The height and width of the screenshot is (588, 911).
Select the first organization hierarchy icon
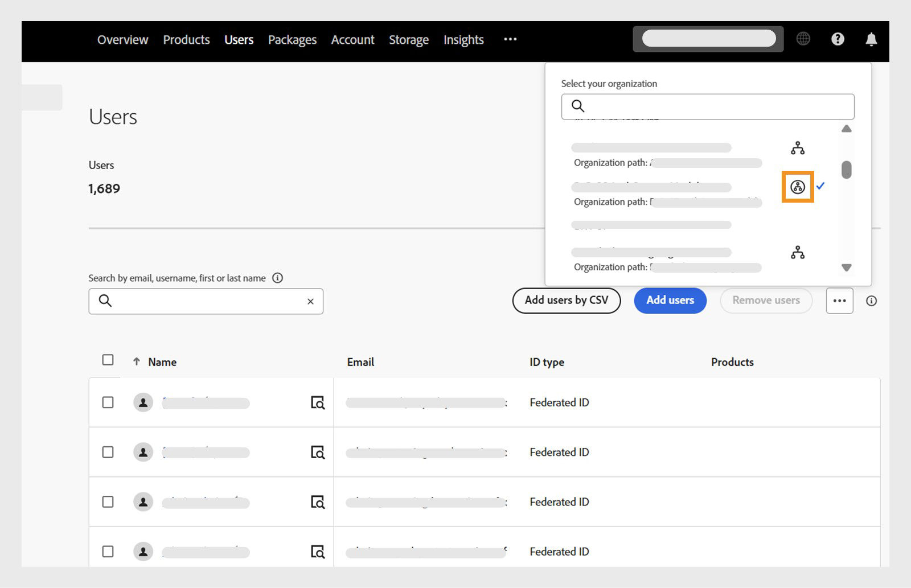click(x=798, y=148)
